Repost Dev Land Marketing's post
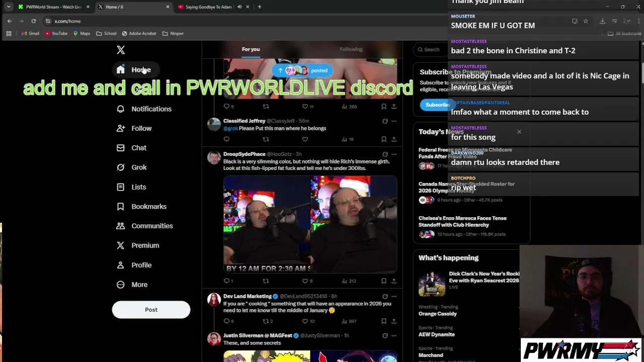The image size is (644, 362). tap(268, 321)
